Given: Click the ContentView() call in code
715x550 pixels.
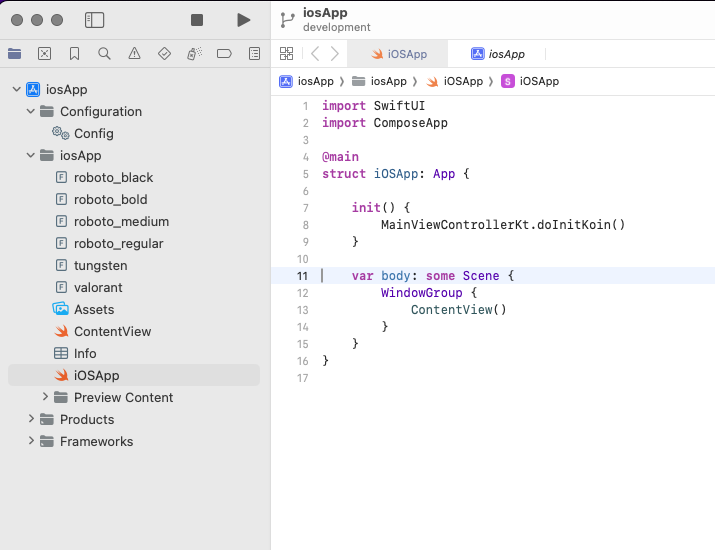Looking at the screenshot, I should tap(458, 310).
